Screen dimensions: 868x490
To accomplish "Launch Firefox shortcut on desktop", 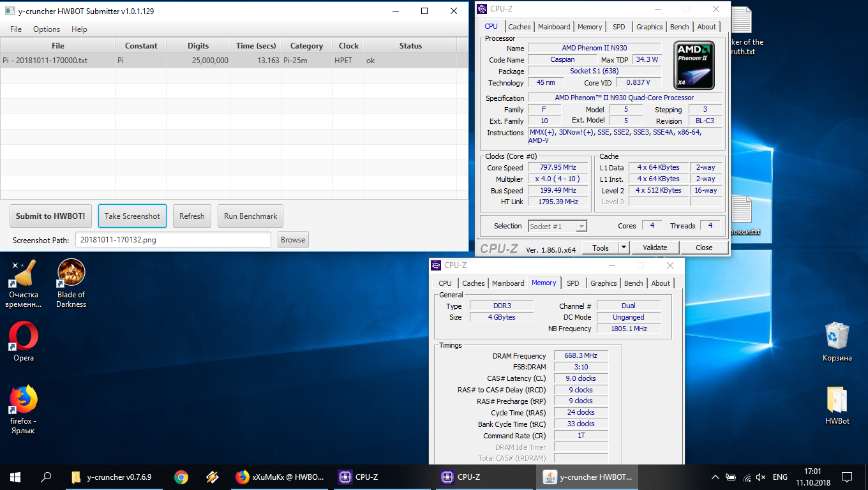I will 23,410.
